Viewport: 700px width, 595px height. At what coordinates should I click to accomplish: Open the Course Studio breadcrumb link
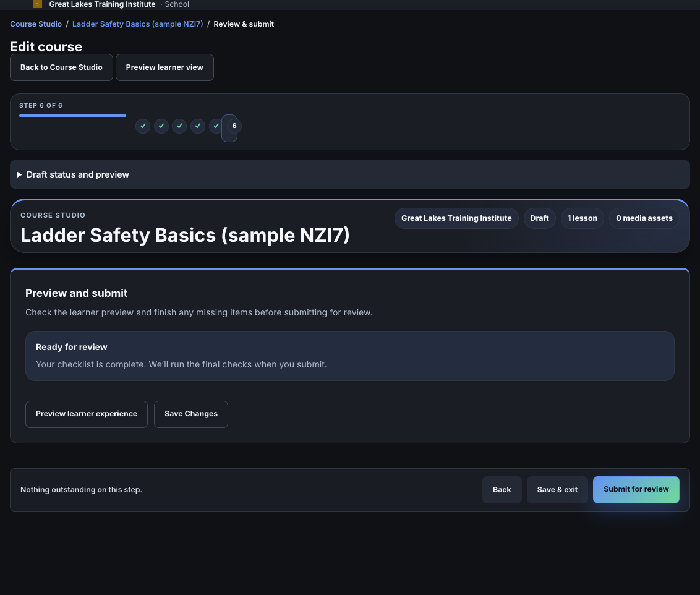(x=36, y=24)
